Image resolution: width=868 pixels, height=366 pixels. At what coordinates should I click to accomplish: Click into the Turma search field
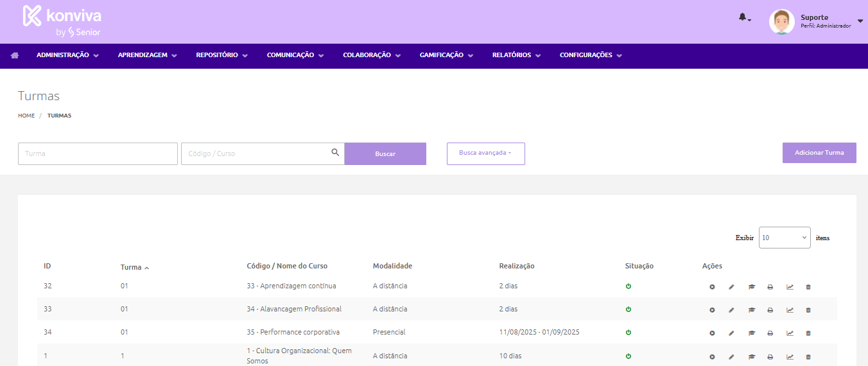[x=98, y=154]
